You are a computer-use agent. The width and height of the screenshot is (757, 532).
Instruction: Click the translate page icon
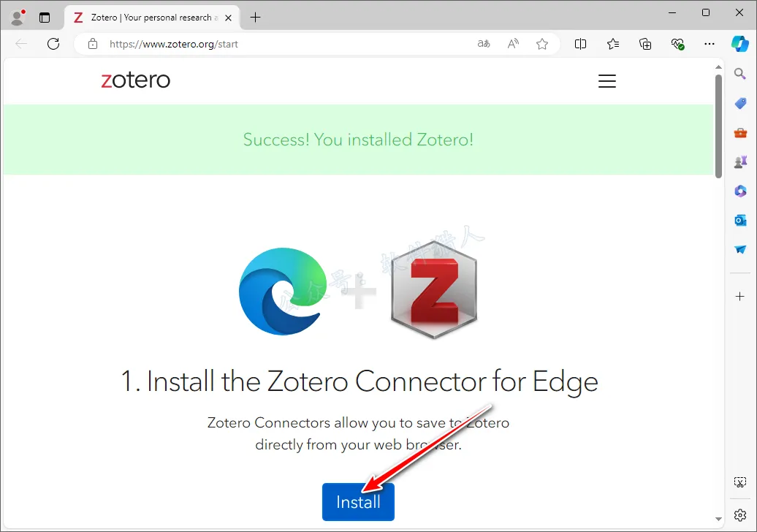click(484, 44)
